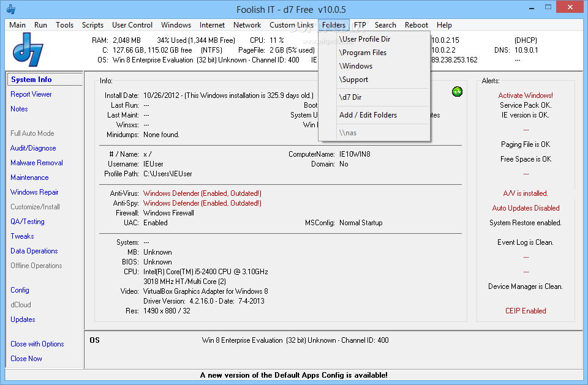Open the Internet menu

pos(212,25)
